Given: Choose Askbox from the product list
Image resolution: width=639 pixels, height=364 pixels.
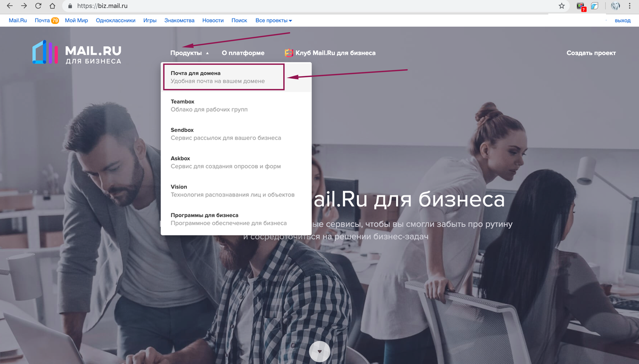Looking at the screenshot, I should 236,162.
